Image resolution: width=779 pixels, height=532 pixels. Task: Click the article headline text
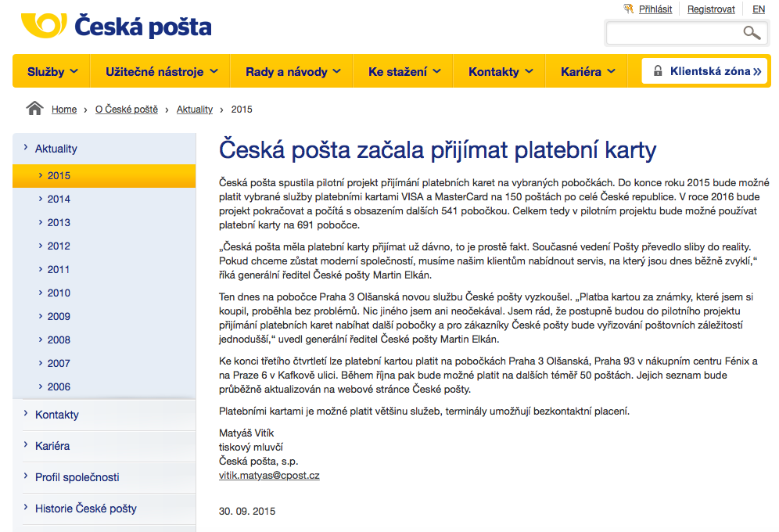(437, 149)
